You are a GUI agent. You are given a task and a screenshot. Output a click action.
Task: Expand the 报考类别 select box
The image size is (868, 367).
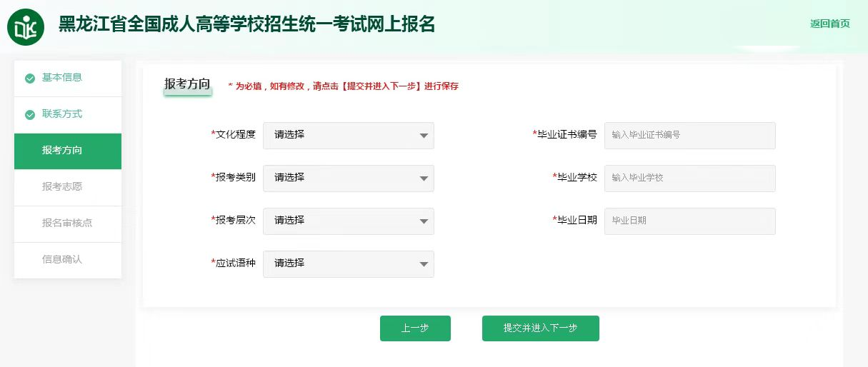tap(349, 179)
